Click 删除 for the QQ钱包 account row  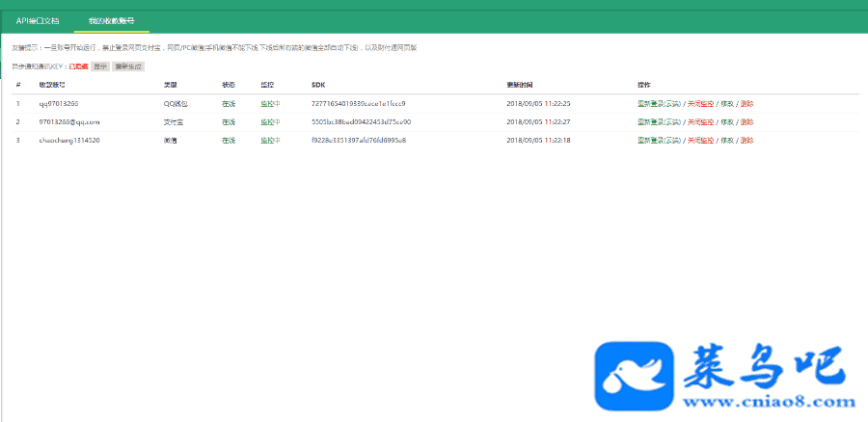747,104
